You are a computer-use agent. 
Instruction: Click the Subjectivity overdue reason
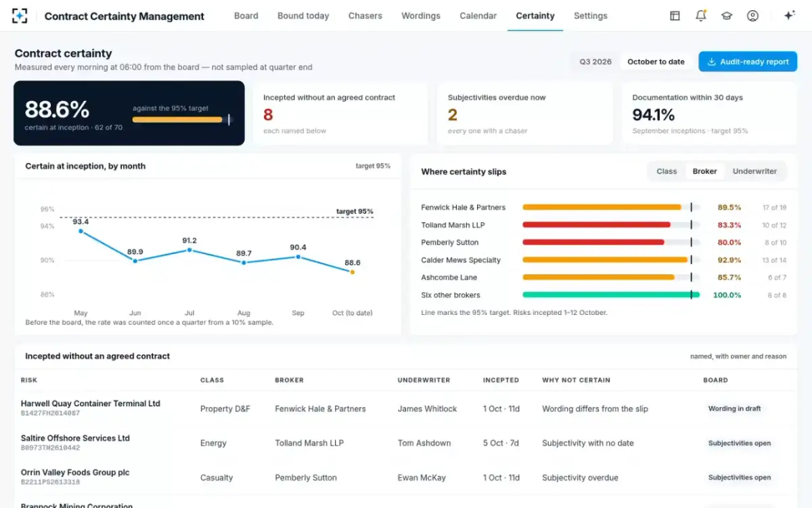coord(580,478)
